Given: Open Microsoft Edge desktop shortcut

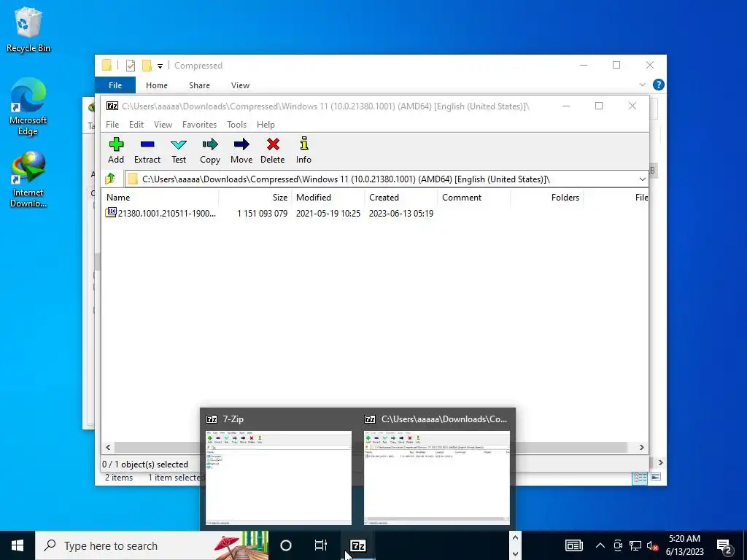Looking at the screenshot, I should tap(28, 106).
